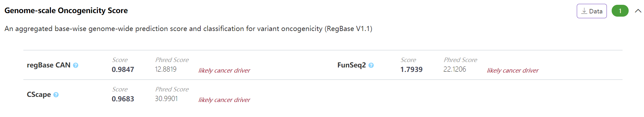Click regBase CAN Phred score 12.8819
Screen dimensions: 644x117
point(165,69)
